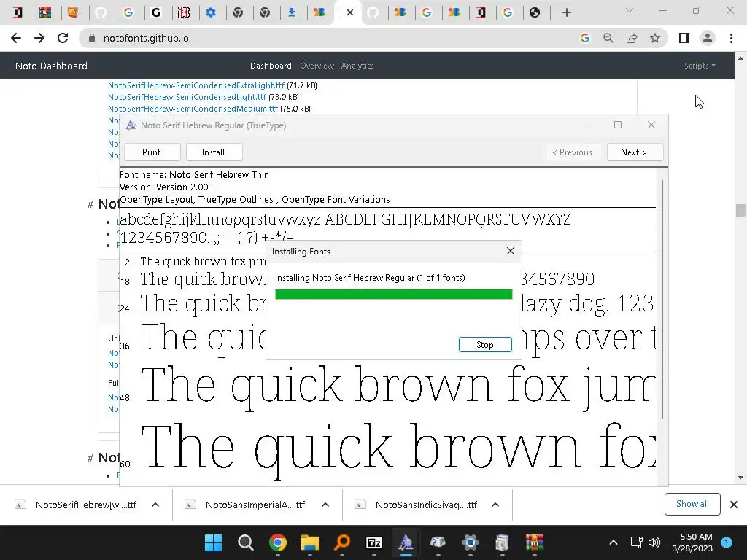Go forward in Chrome history
This screenshot has width=747, height=560.
click(x=39, y=38)
